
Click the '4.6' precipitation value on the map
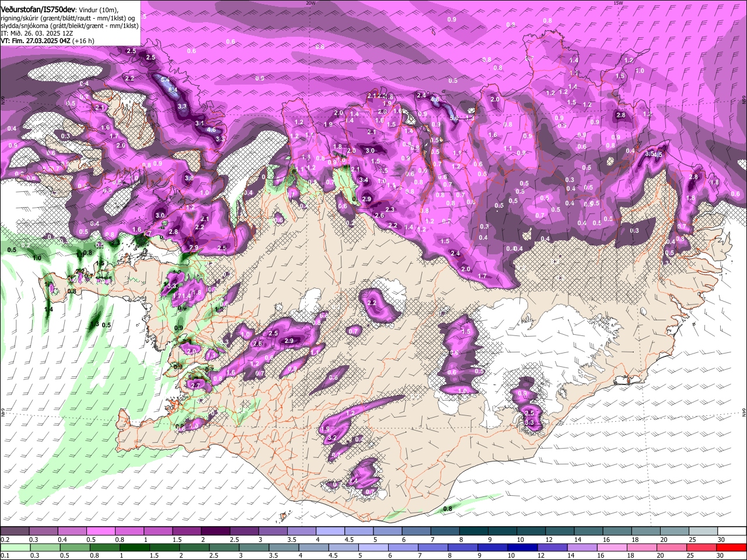coord(211,129)
